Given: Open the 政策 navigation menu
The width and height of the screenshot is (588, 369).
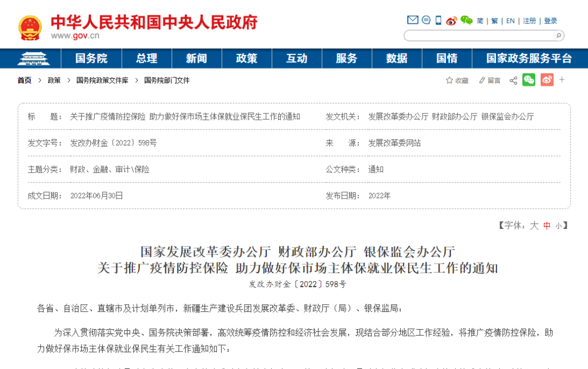Looking at the screenshot, I should (x=247, y=58).
